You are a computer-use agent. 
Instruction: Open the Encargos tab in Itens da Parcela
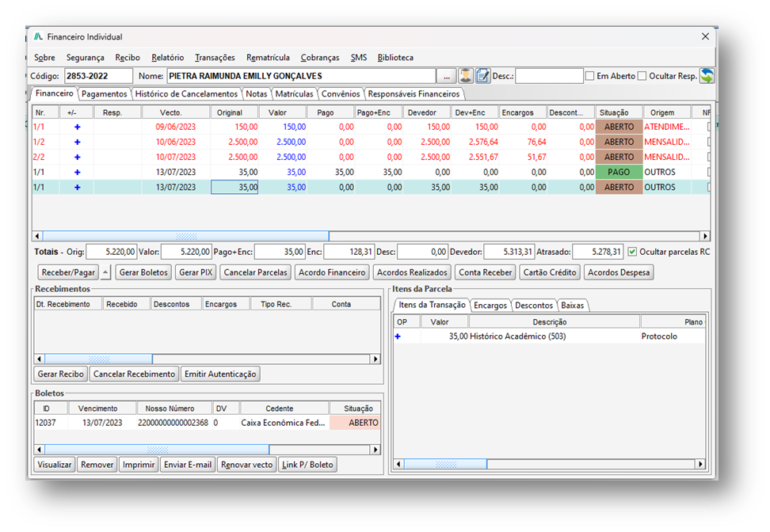[490, 306]
